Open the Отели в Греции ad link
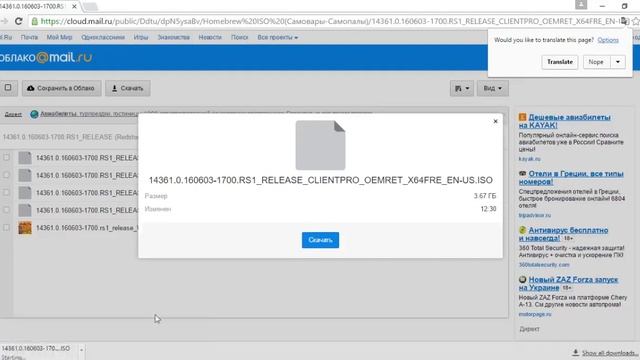Screen dimensions: 640x360 point(571,178)
